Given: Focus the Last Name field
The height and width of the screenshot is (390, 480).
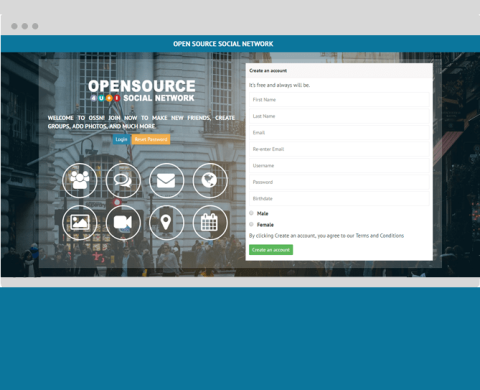Looking at the screenshot, I should pyautogui.click(x=339, y=116).
